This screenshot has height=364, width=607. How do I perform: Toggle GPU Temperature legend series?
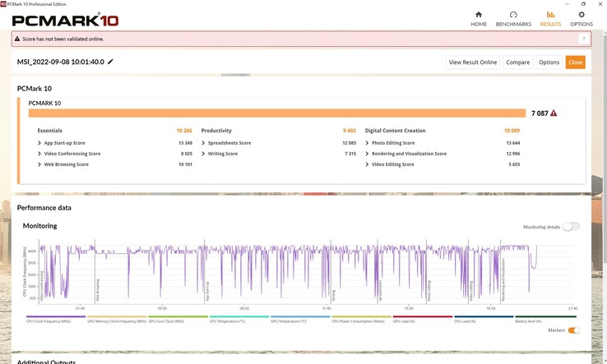[x=300, y=319]
